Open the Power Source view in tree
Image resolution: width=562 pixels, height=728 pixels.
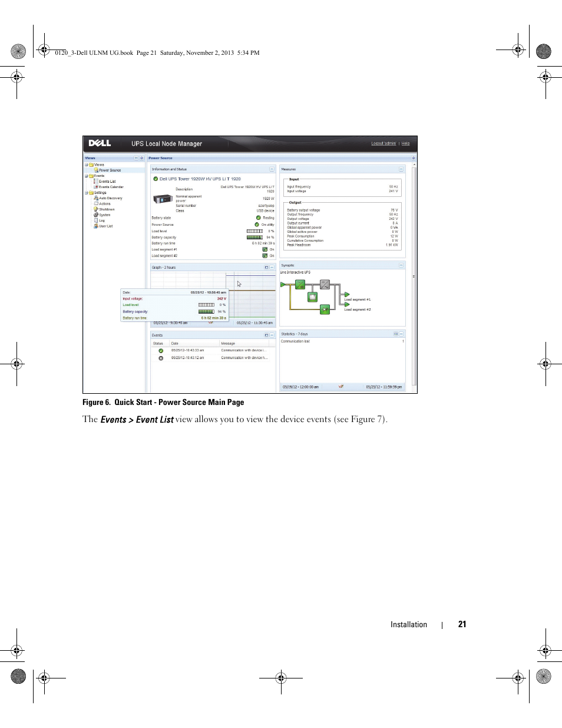click(x=110, y=170)
